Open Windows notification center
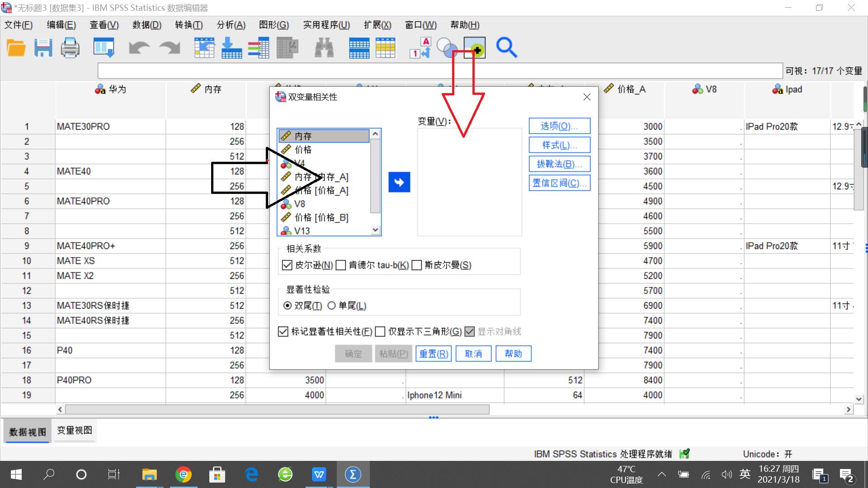Image resolution: width=868 pixels, height=488 pixels. point(846,474)
